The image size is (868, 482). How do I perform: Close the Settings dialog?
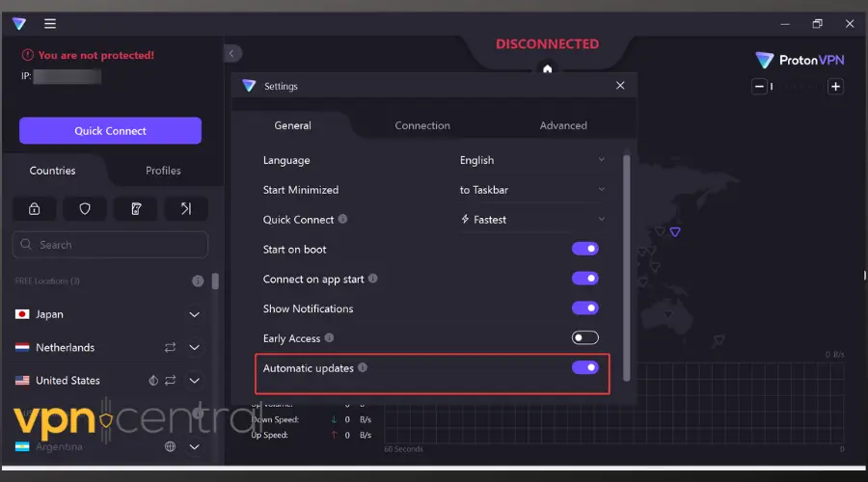tap(620, 86)
